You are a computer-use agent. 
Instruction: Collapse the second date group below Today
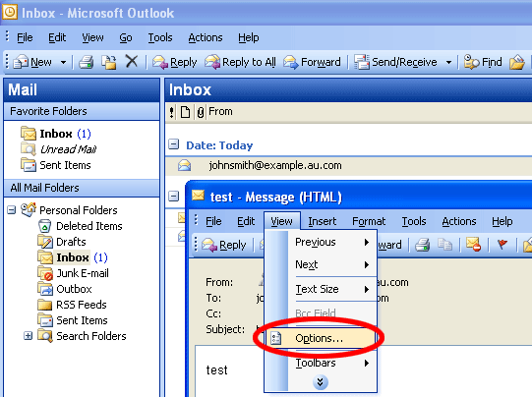click(x=174, y=196)
